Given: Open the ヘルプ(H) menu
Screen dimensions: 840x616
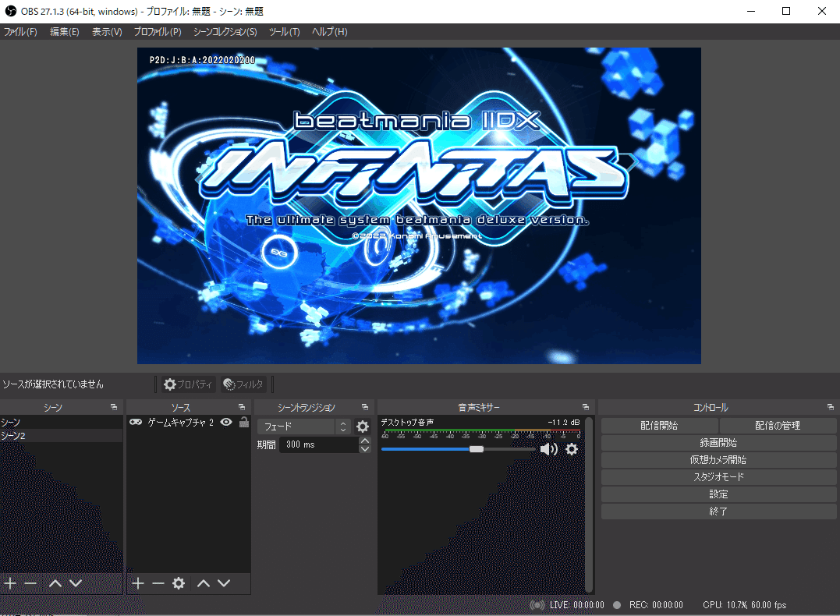Looking at the screenshot, I should tap(329, 32).
